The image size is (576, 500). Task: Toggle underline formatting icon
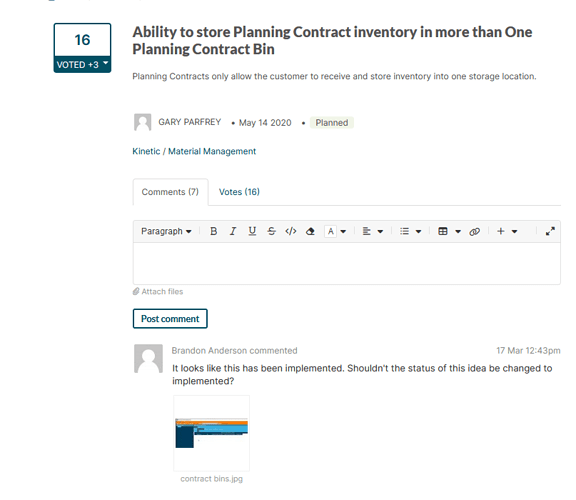pos(252,231)
